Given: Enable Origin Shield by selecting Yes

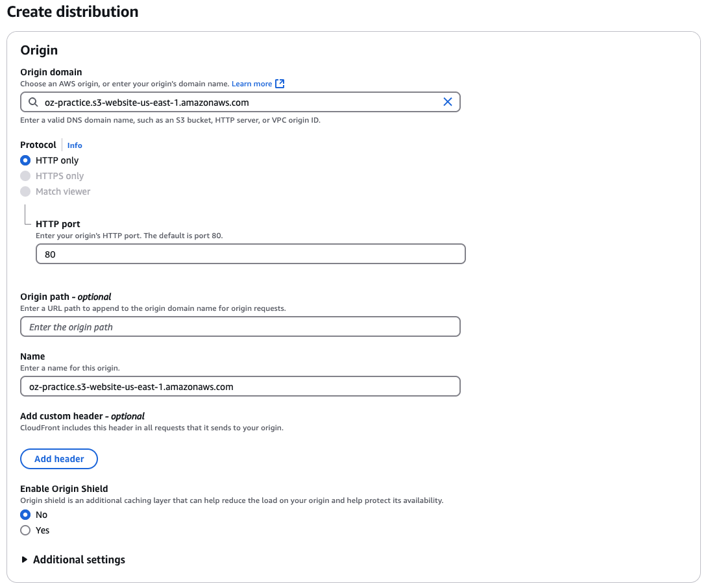Looking at the screenshot, I should 25,530.
